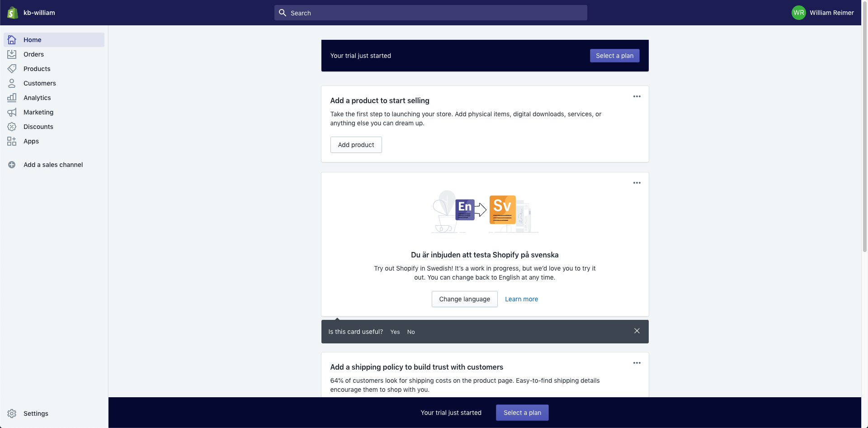868x428 pixels.
Task: Open Products in the sidebar
Action: click(x=54, y=69)
